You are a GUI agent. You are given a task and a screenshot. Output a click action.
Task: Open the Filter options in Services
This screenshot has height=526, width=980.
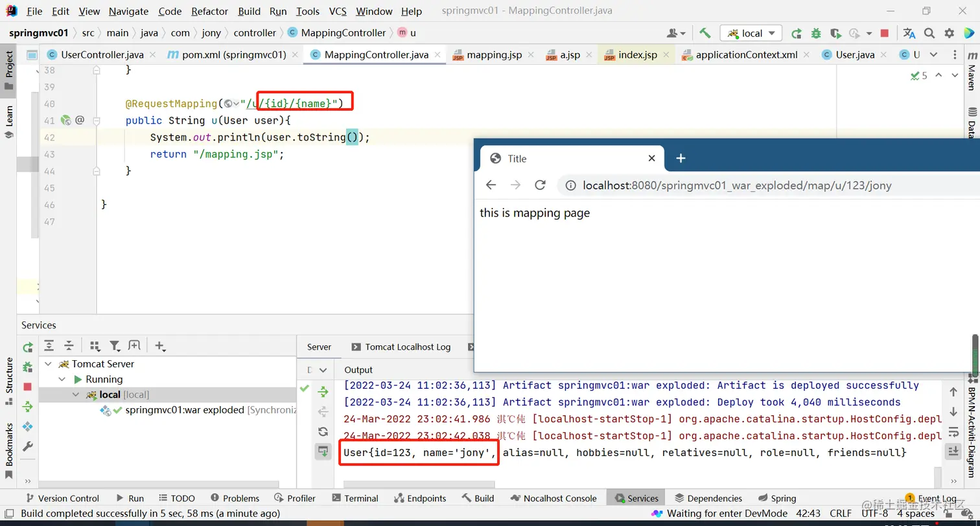coord(115,346)
